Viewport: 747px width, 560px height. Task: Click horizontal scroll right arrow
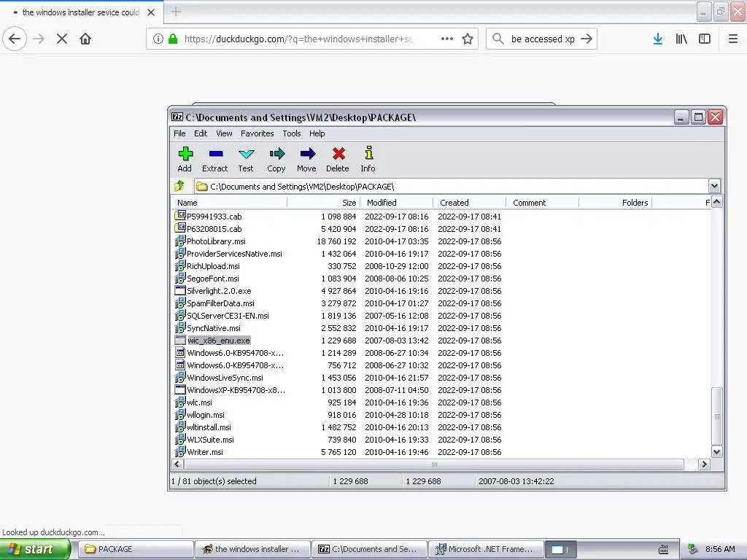[x=704, y=464]
